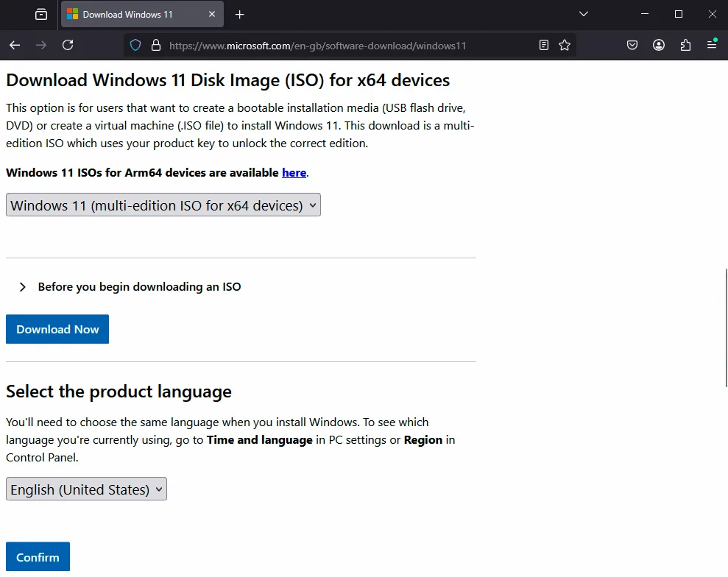Click the Download Now button
This screenshot has width=728, height=577.
click(x=57, y=329)
